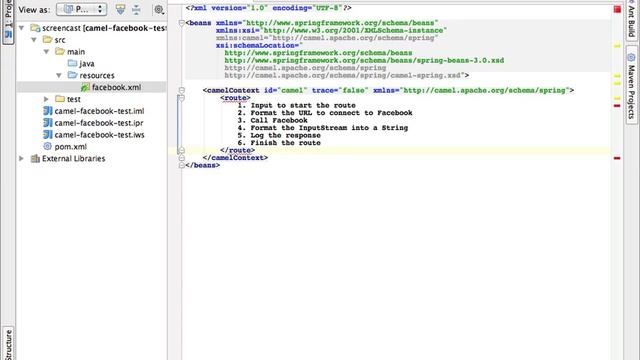640x360 pixels.
Task: Click the facebook.xml Spring file icon
Action: coord(85,87)
